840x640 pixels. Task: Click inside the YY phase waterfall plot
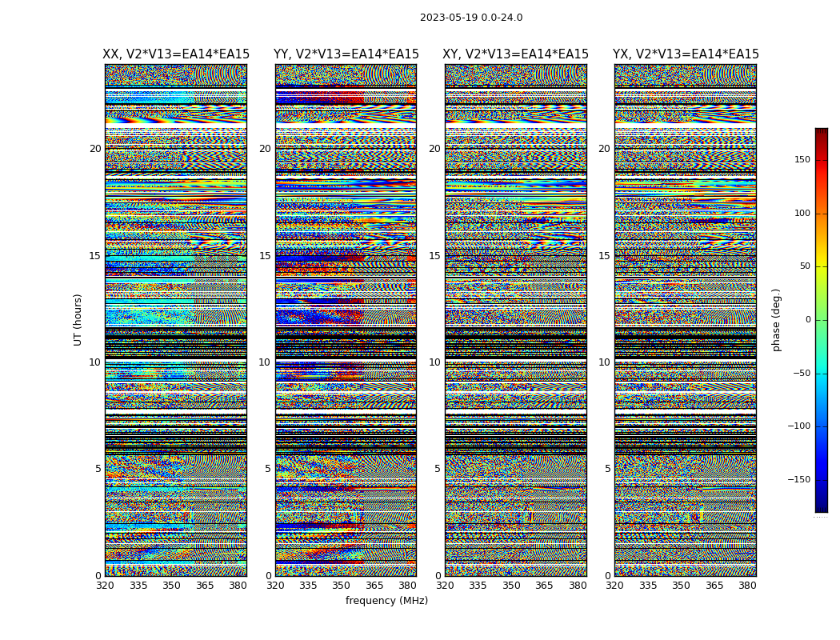(x=346, y=320)
